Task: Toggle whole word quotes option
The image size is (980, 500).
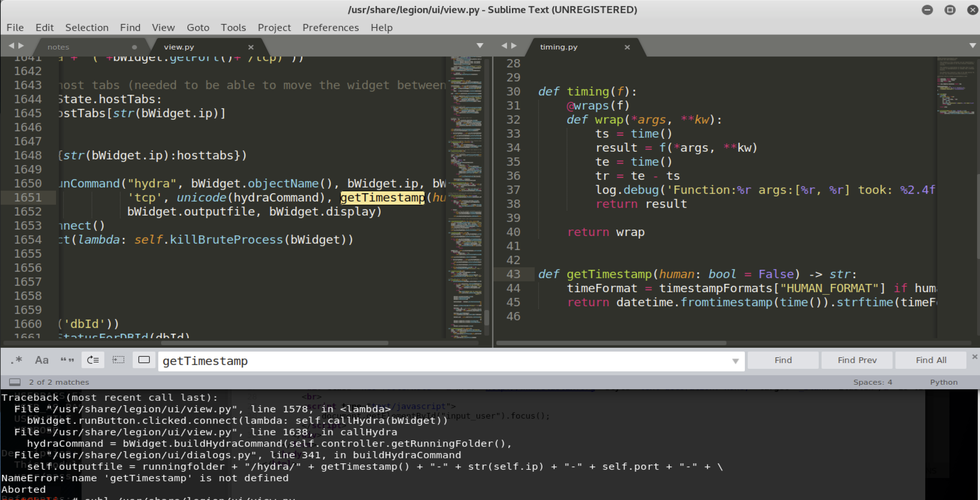Action: click(67, 360)
